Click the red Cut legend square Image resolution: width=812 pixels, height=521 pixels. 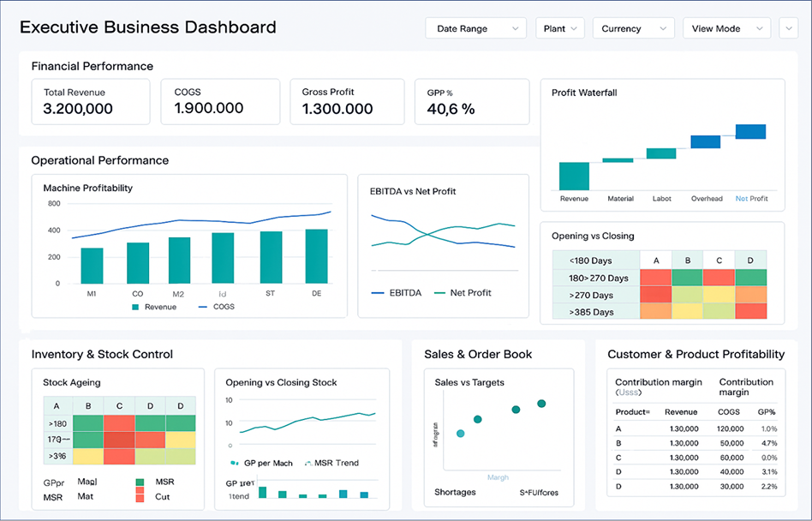coord(140,497)
